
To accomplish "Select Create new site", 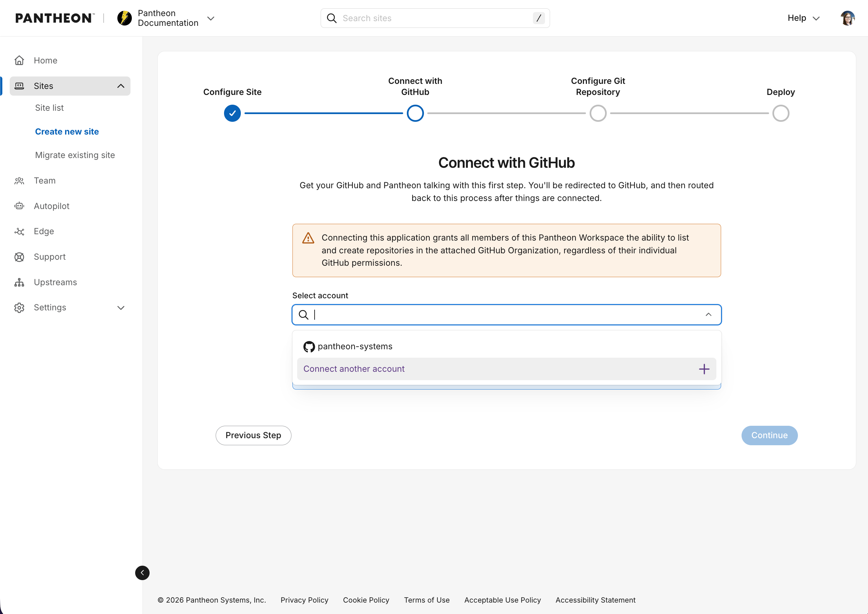I will pos(67,132).
